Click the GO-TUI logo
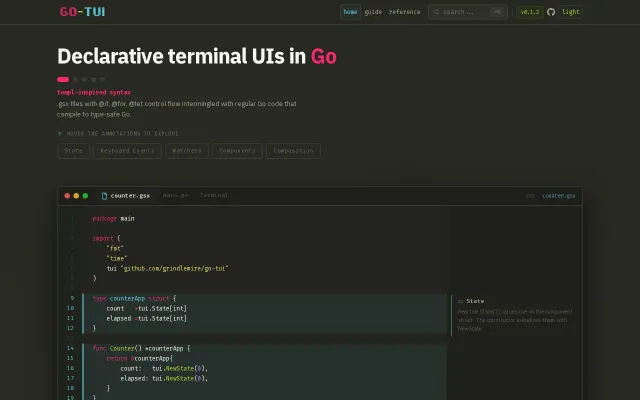 82,12
